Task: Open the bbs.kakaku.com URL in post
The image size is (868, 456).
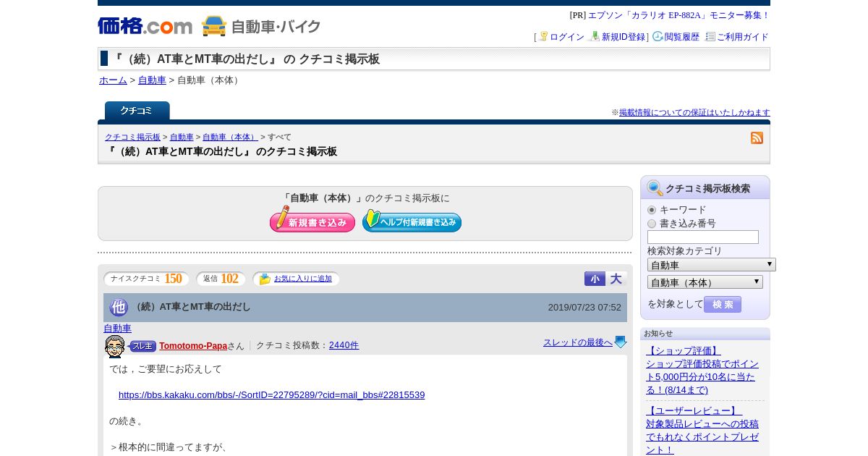Action: 272,395
